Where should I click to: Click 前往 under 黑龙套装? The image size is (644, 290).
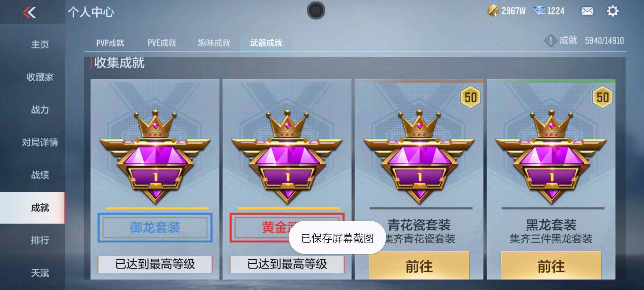pyautogui.click(x=551, y=266)
